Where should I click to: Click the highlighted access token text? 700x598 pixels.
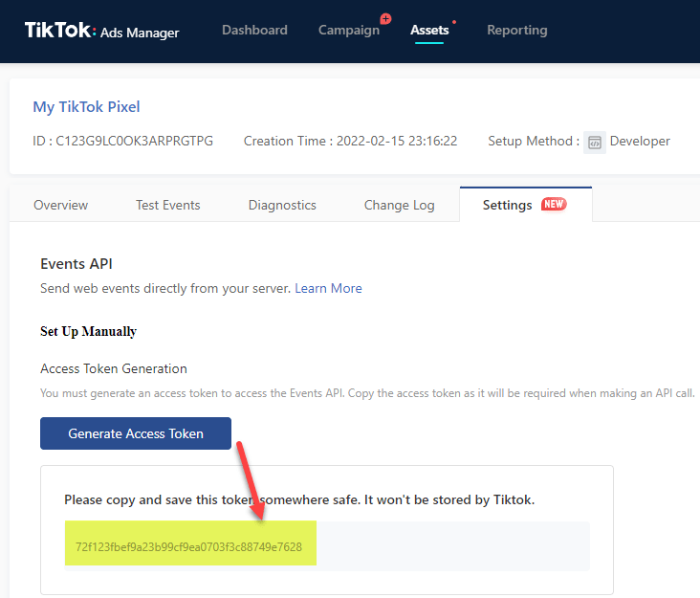(x=188, y=546)
